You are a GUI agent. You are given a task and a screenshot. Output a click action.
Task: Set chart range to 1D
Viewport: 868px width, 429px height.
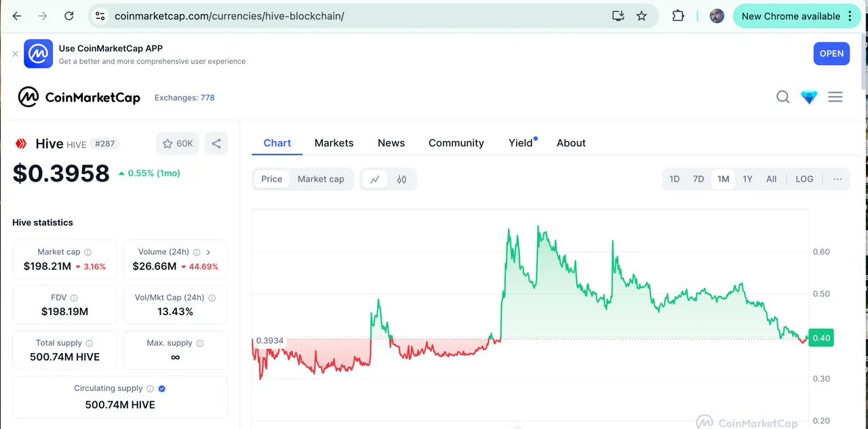click(x=675, y=179)
